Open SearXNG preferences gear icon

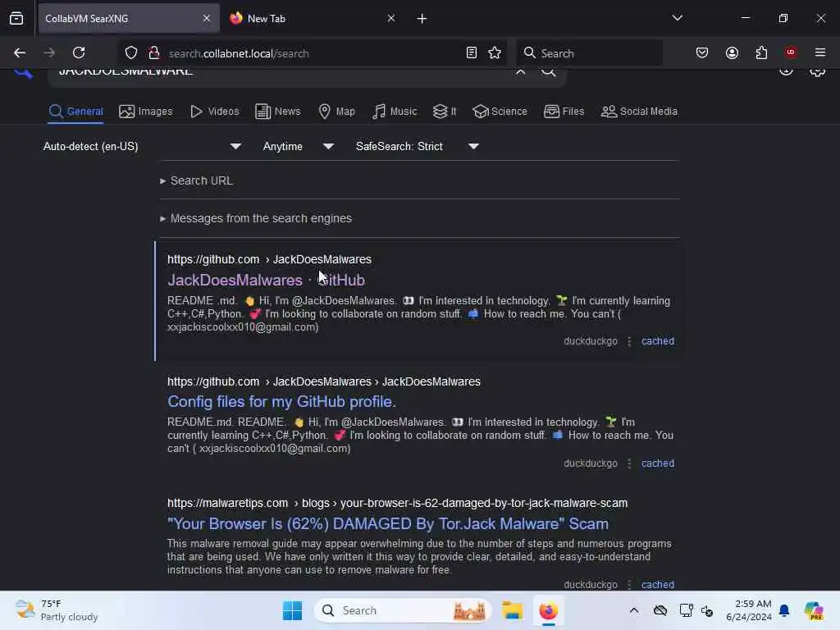[818, 71]
